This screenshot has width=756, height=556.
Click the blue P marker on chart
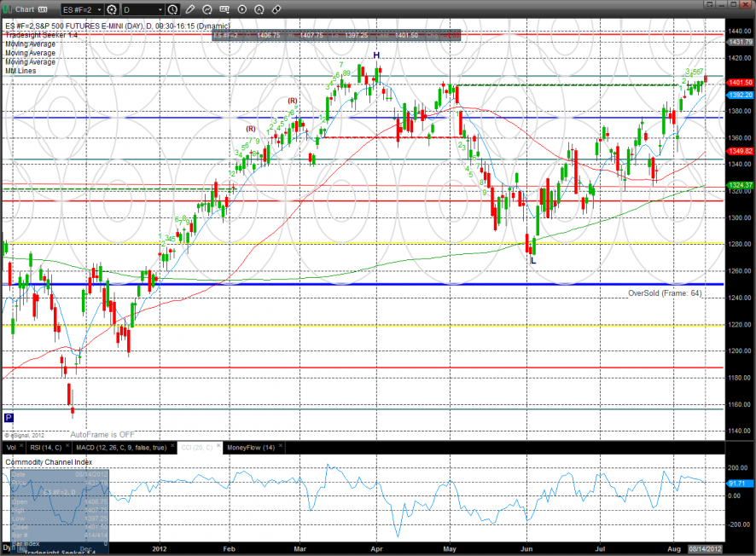9,418
